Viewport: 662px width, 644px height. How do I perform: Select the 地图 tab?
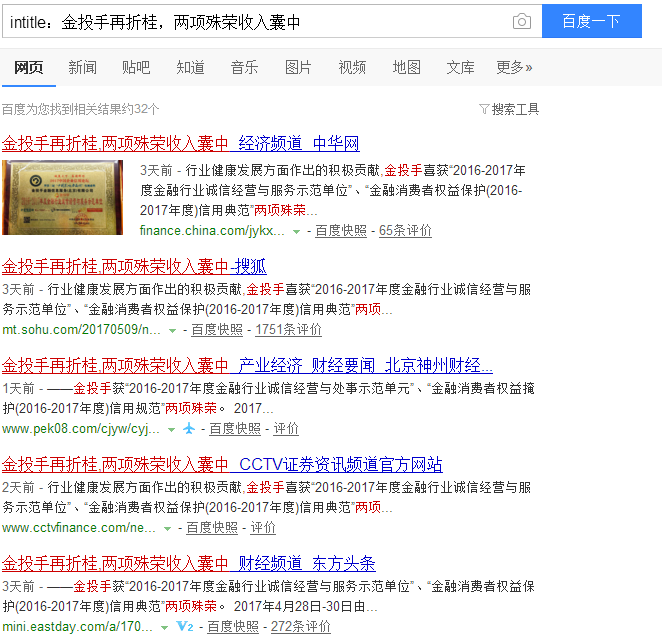[406, 68]
